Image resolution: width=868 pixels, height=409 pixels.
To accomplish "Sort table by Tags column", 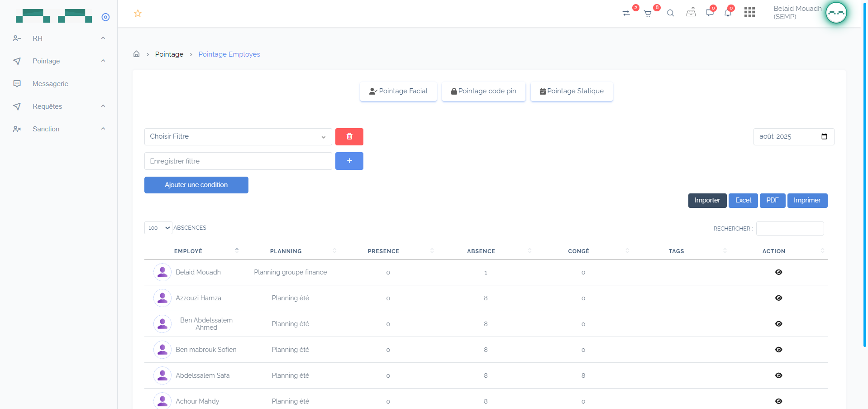I will coord(681,251).
